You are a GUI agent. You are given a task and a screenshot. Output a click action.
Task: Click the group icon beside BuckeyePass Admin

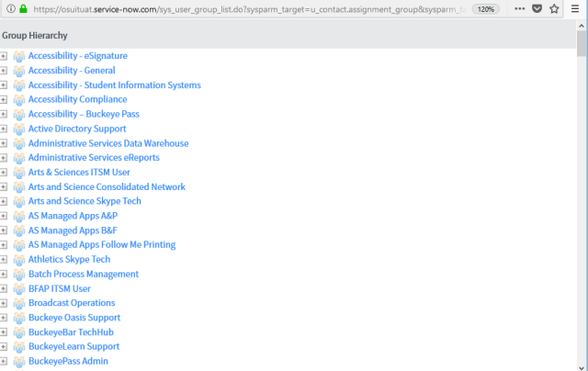pos(19,362)
